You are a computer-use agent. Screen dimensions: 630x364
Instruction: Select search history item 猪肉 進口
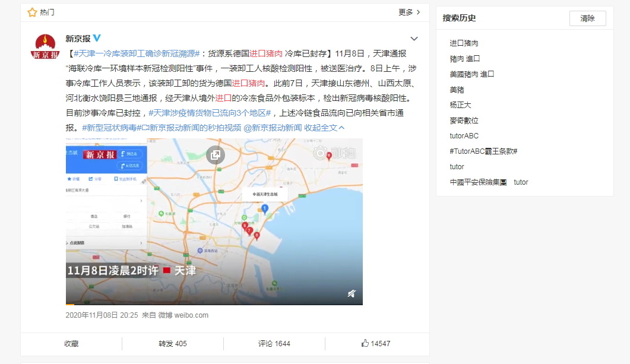[x=465, y=59]
